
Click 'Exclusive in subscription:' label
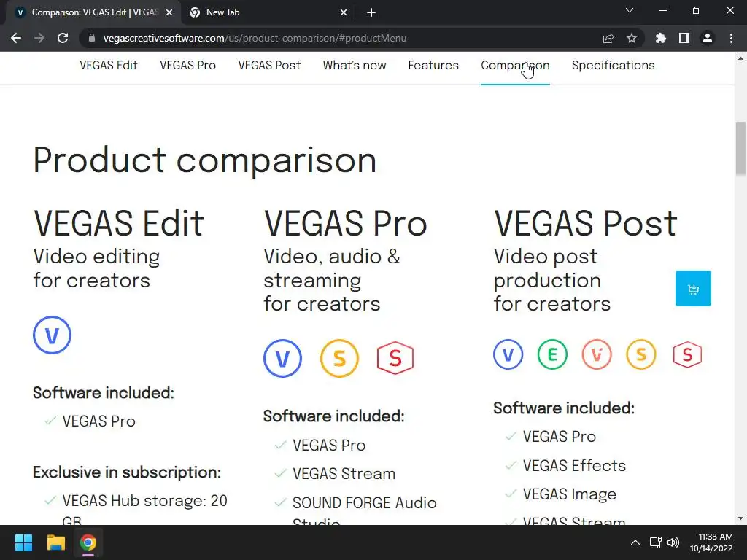(127, 472)
